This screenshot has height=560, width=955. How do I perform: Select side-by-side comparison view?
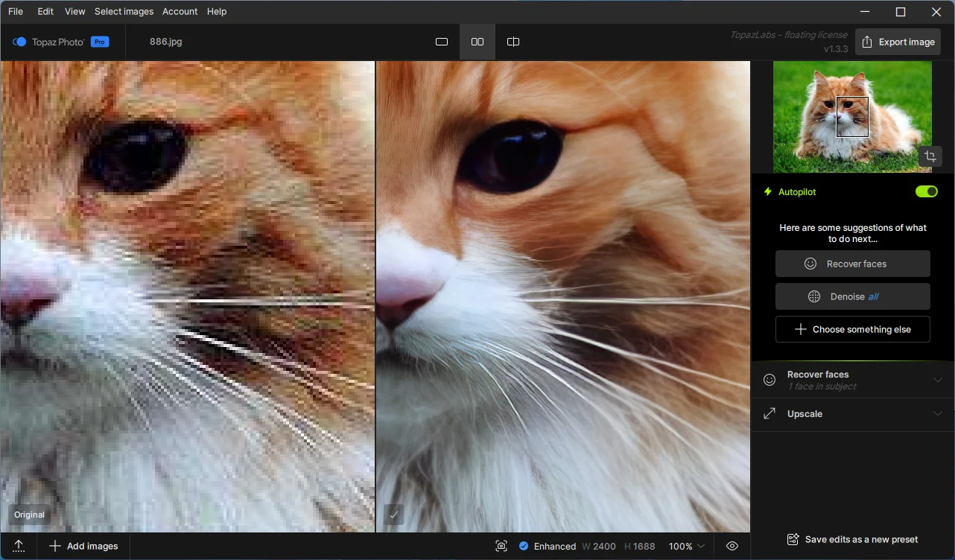[477, 42]
